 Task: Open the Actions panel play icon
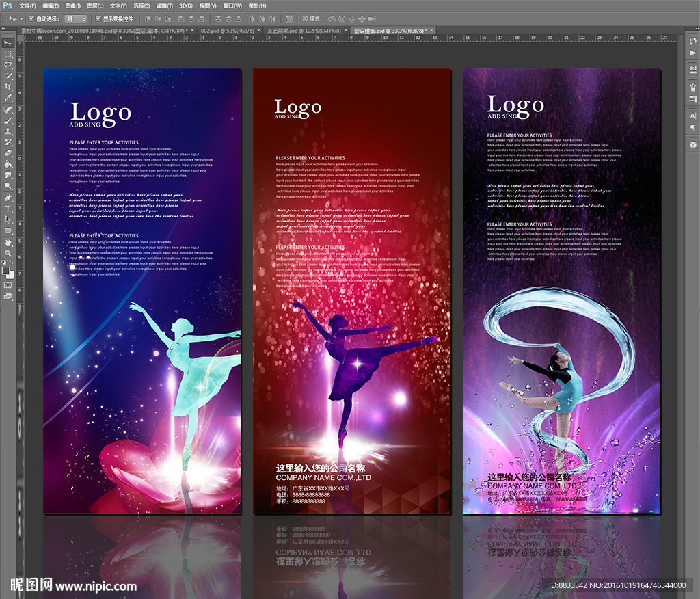693,53
